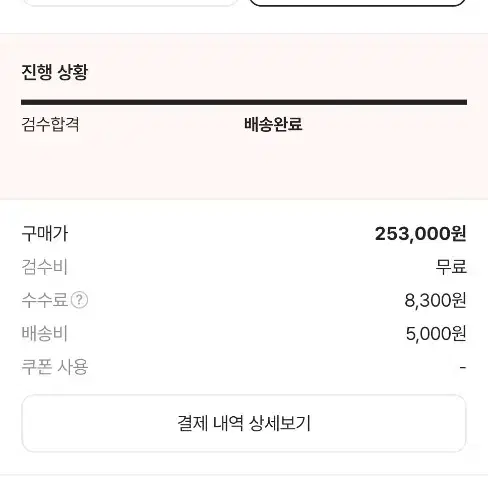Open the 수수료 help question-mark icon
The width and height of the screenshot is (488, 488).
79,300
